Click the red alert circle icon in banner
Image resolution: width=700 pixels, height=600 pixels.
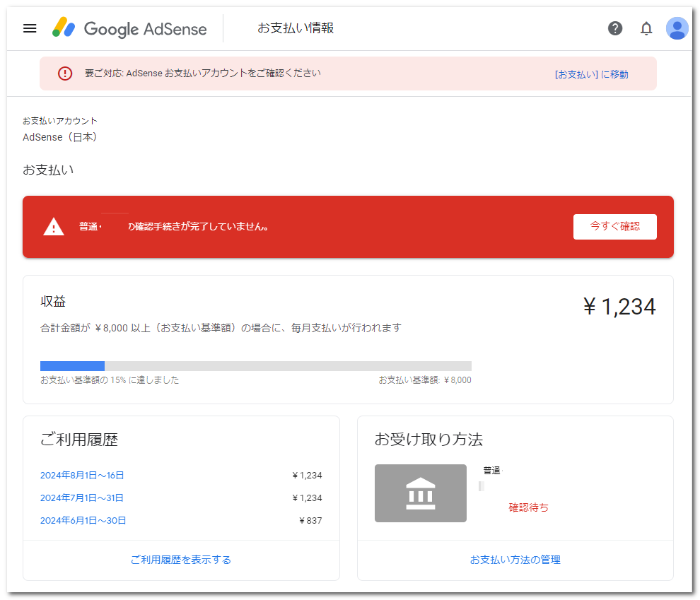[65, 73]
